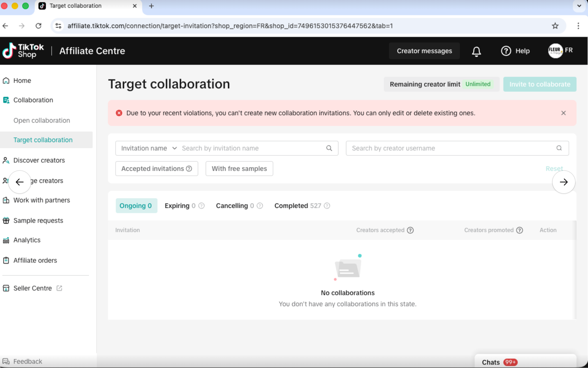Viewport: 588px width, 368px height.
Task: Open the Seller Centre link
Action: coord(33,288)
